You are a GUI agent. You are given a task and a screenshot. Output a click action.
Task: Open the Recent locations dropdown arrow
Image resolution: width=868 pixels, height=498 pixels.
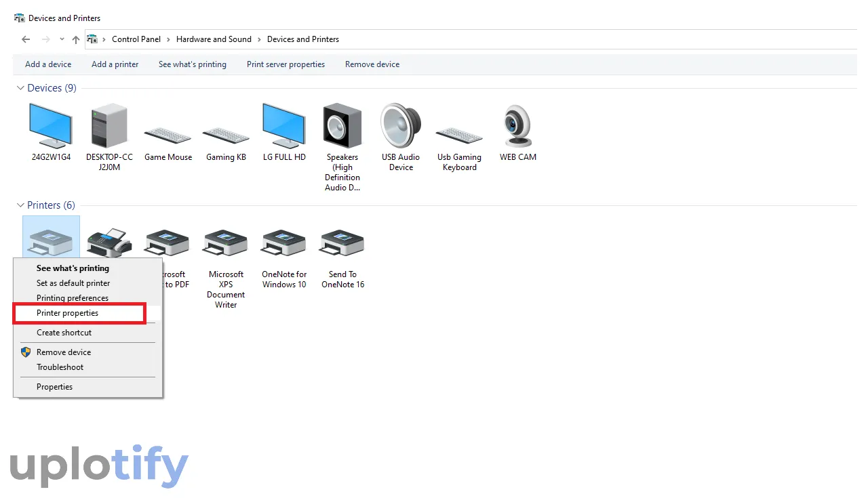[x=62, y=39]
